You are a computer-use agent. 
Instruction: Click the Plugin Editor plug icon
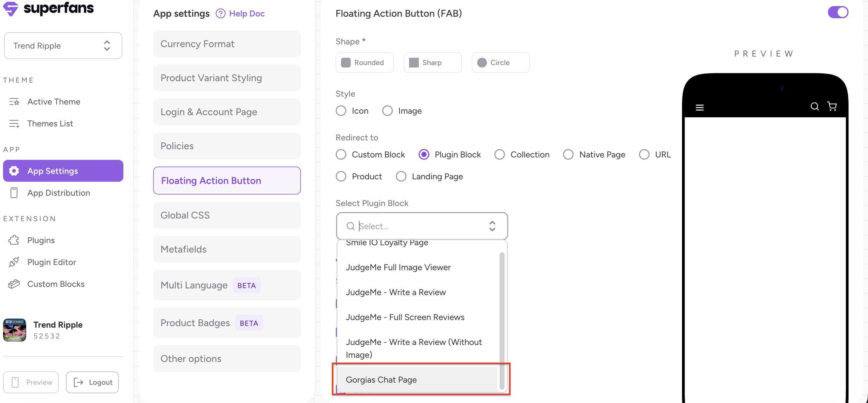tap(14, 262)
